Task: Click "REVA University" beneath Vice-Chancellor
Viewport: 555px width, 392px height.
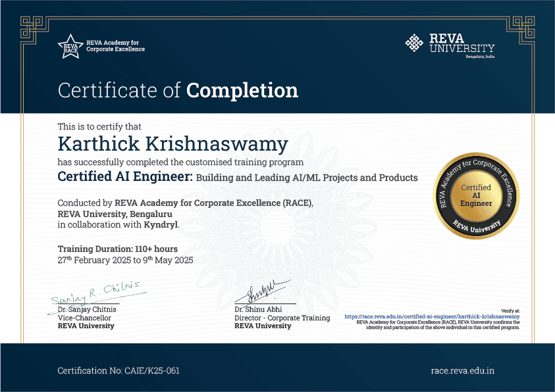Action: (86, 326)
